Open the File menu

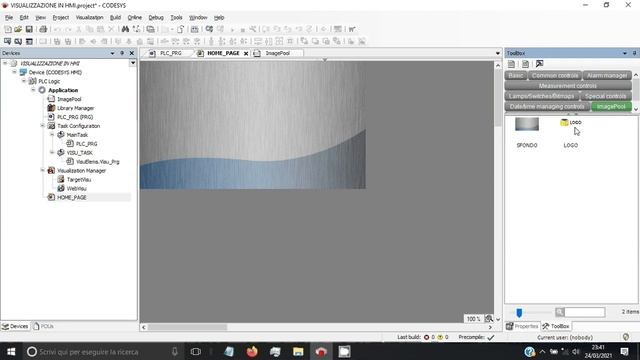[x=9, y=18]
